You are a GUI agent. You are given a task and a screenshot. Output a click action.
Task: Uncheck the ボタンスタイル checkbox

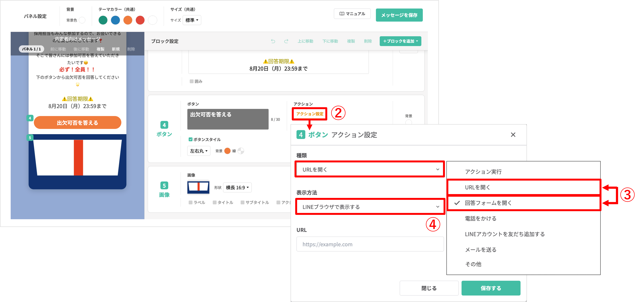pos(190,139)
